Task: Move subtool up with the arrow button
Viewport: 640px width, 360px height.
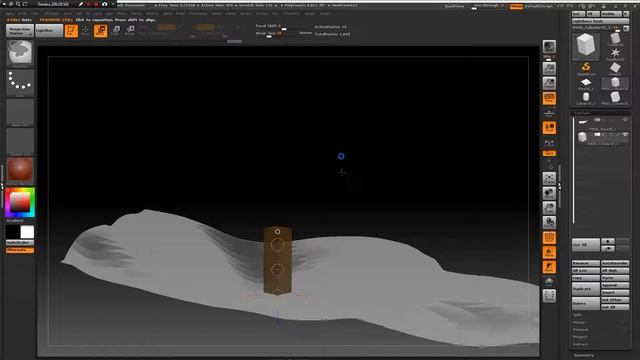Action: [608, 241]
